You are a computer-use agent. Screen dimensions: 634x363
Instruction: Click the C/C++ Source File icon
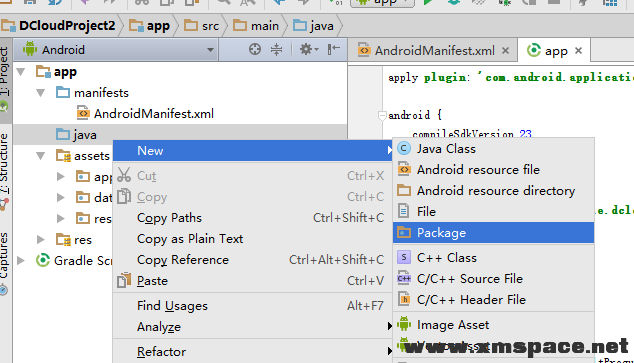click(404, 279)
